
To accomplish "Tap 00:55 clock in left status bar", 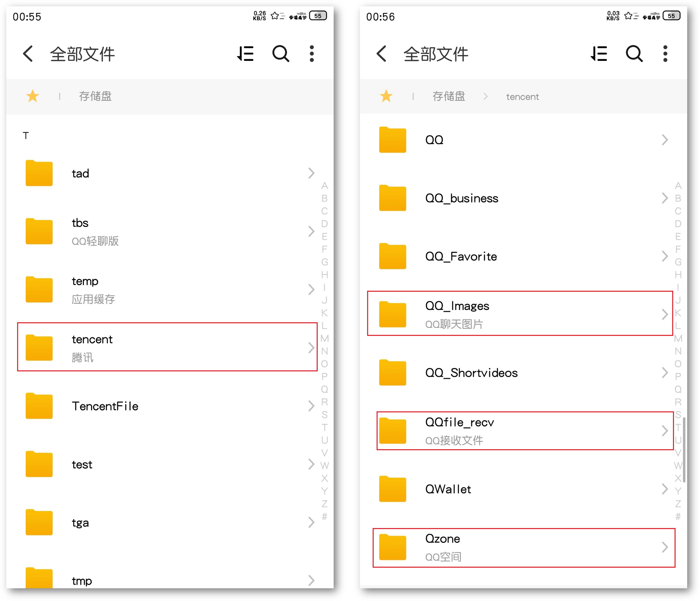I will tap(27, 17).
